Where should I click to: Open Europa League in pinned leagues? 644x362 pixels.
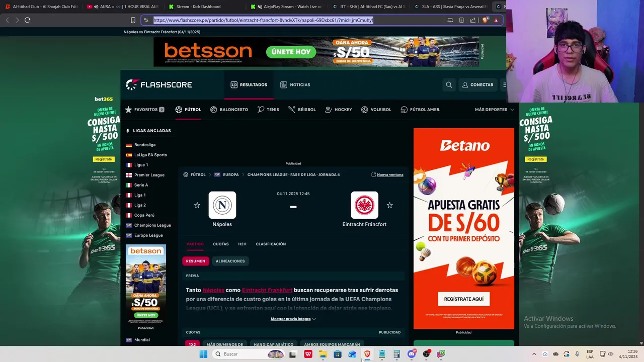pos(148,235)
